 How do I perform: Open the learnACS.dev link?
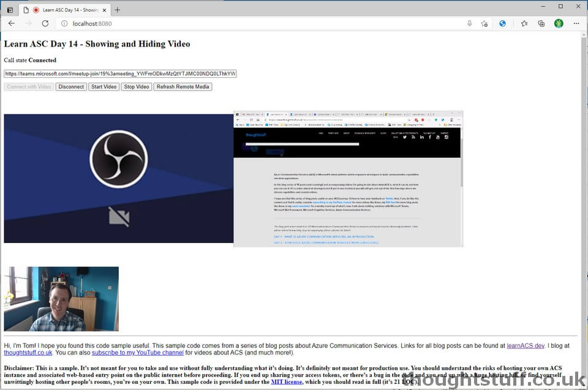click(x=526, y=346)
